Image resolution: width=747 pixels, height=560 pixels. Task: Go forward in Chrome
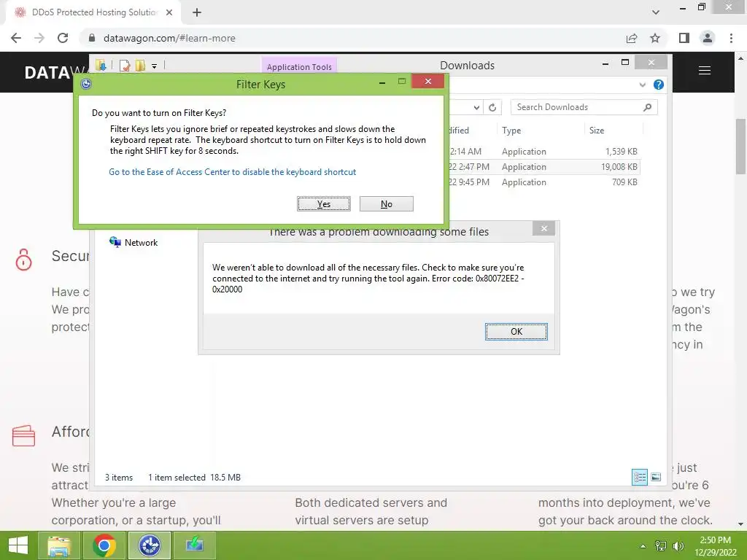(x=39, y=38)
